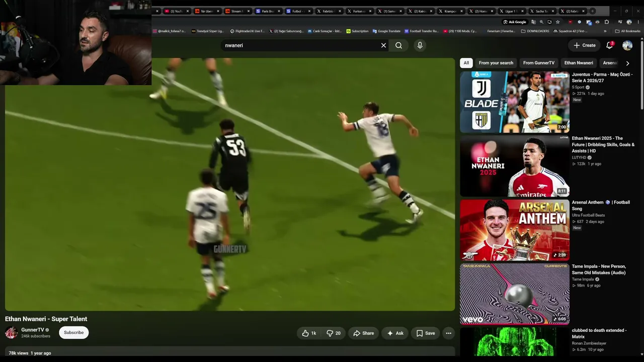Select the 'From your search' filter chip
Image resolution: width=644 pixels, height=362 pixels.
(x=496, y=63)
